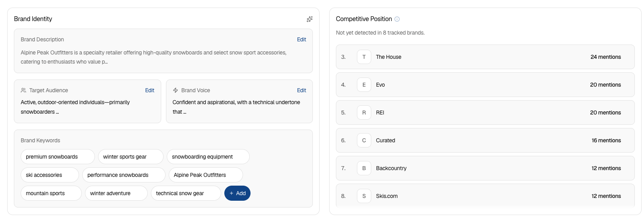Click the Backcountry 'B' brand avatar

pos(364,168)
